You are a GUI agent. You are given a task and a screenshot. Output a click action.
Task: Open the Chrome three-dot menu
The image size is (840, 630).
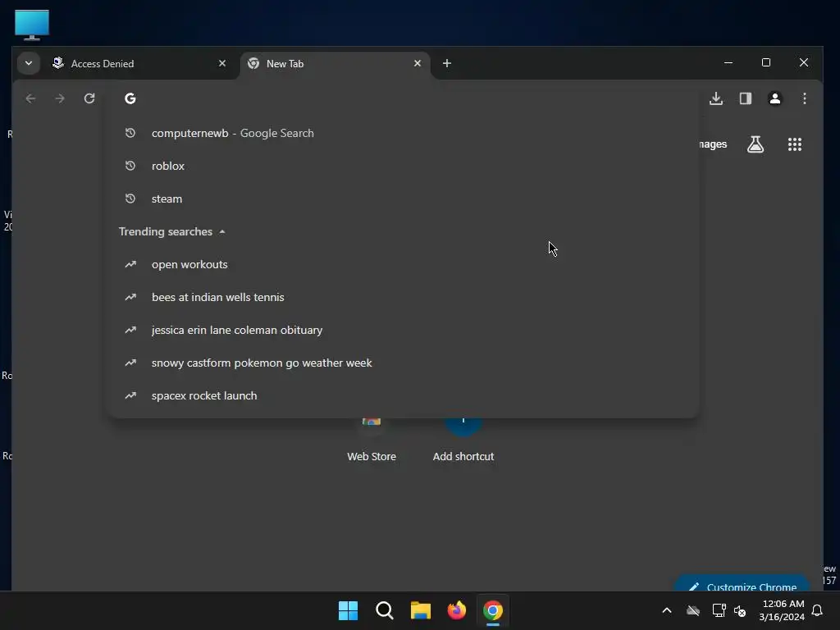805,98
